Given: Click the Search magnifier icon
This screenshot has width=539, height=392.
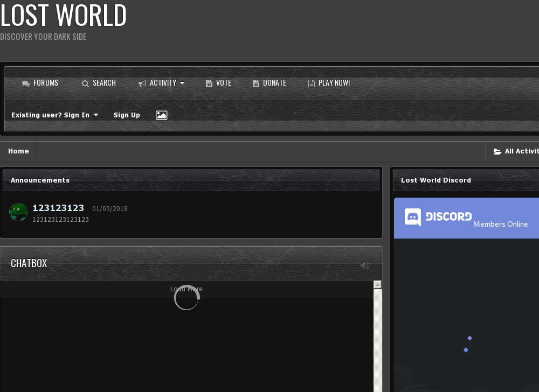Looking at the screenshot, I should [x=85, y=83].
